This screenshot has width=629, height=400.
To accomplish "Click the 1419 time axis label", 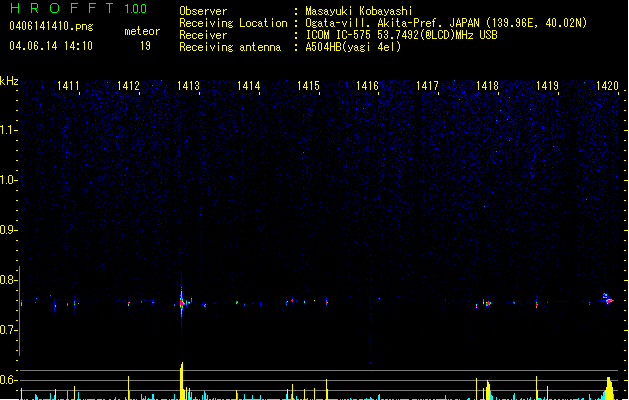I will (547, 85).
